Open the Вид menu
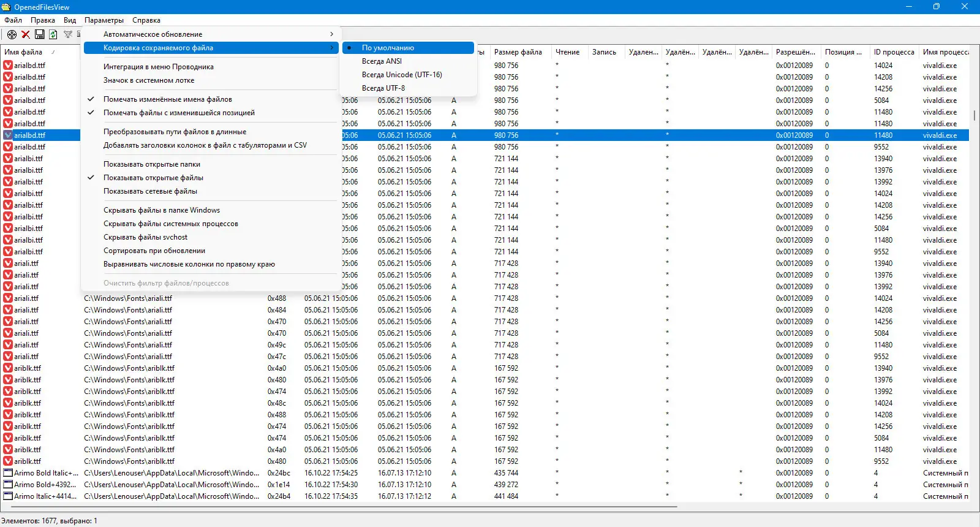980x527 pixels. (70, 20)
